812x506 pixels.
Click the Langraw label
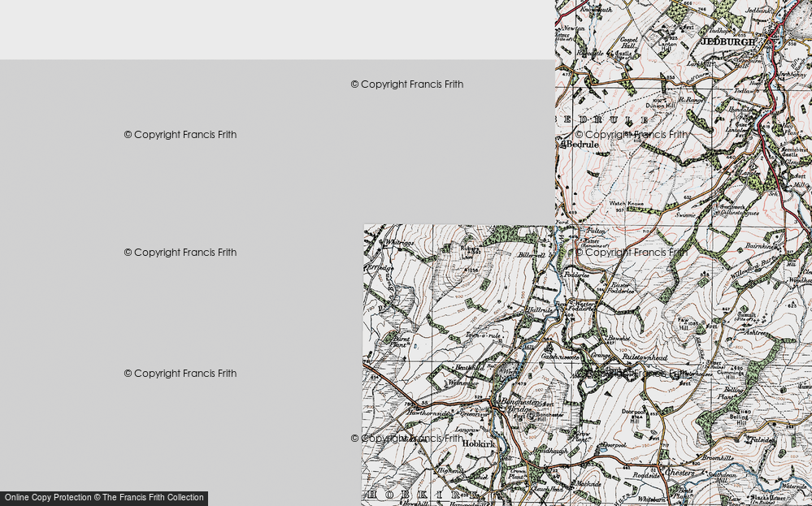[x=466, y=430]
